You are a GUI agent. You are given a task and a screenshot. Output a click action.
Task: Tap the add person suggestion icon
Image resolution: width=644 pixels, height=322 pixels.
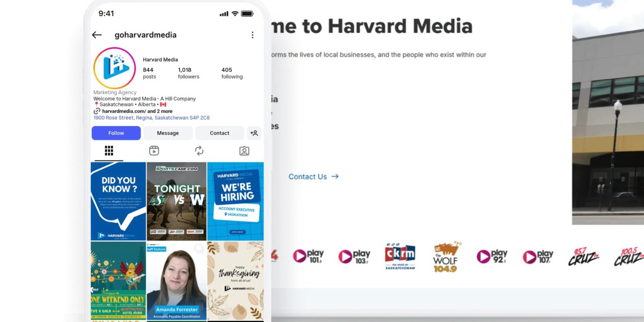254,133
